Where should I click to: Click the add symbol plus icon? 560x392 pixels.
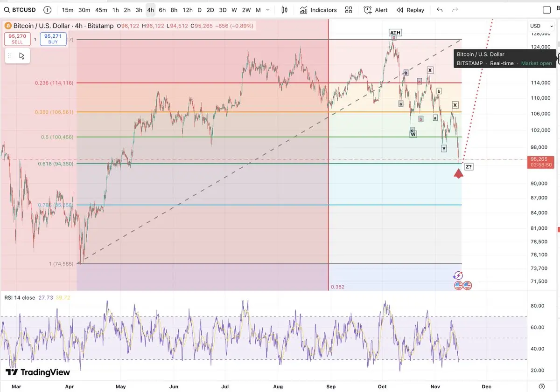click(x=48, y=10)
